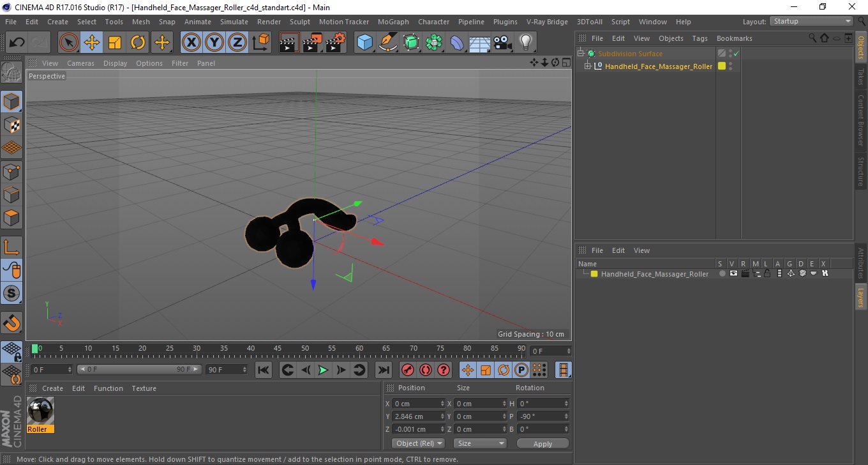This screenshot has width=868, height=465.
Task: Click the yellow layer color swatch
Action: [x=594, y=274]
